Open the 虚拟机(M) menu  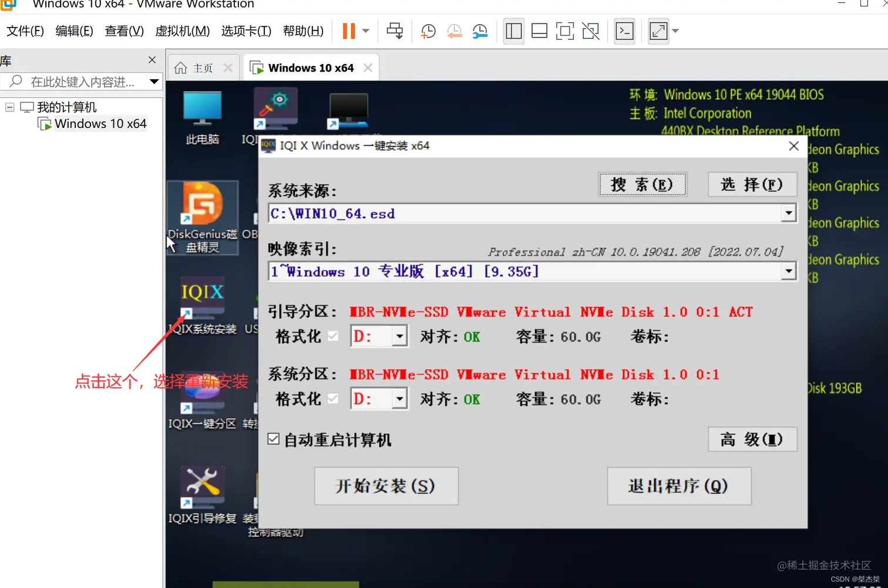(182, 31)
